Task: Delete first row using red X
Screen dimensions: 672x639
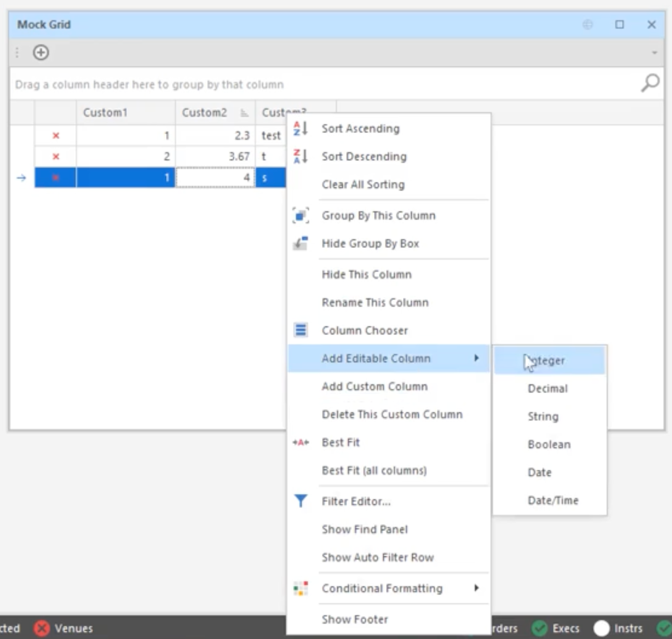Action: pos(55,136)
